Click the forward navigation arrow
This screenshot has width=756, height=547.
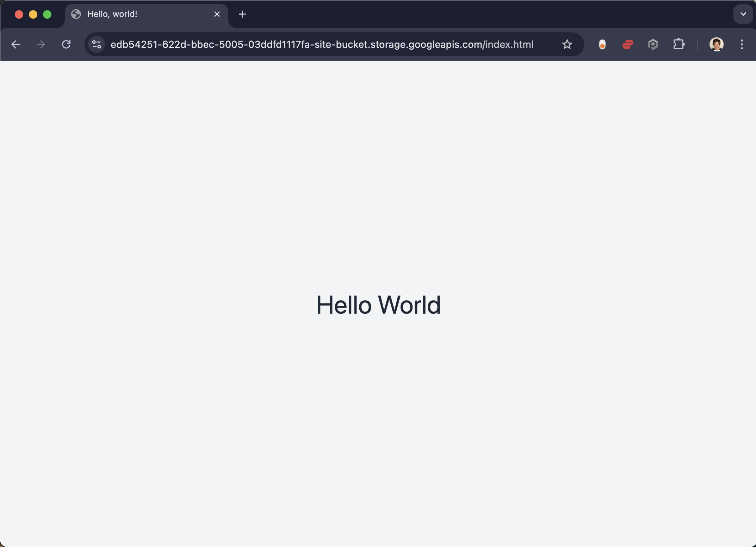41,44
